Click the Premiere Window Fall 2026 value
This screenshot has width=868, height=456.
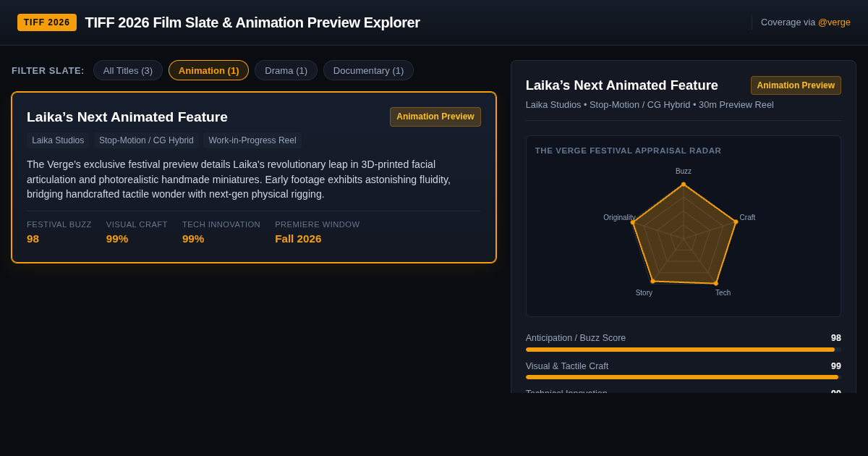tap(298, 239)
